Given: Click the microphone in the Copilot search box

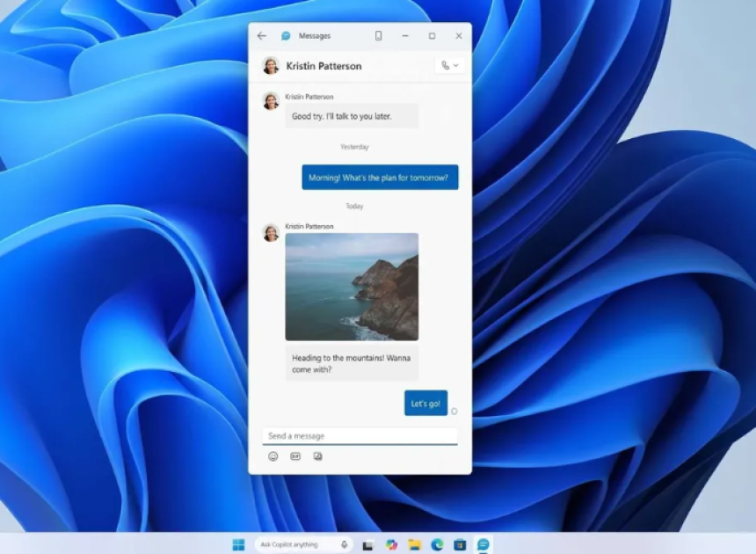Looking at the screenshot, I should point(345,544).
